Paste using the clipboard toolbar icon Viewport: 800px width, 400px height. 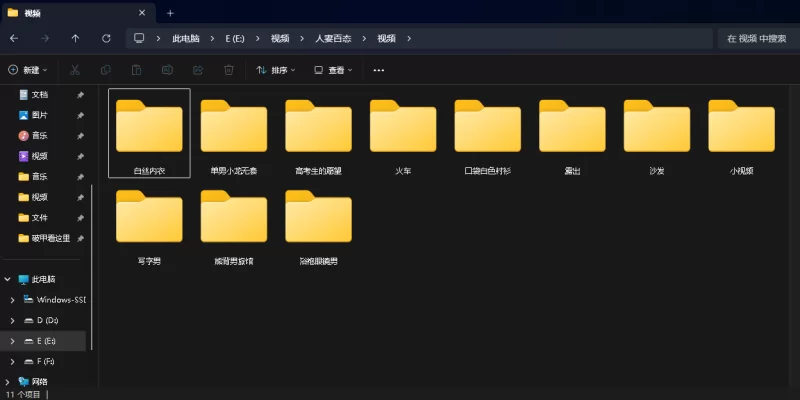(136, 70)
